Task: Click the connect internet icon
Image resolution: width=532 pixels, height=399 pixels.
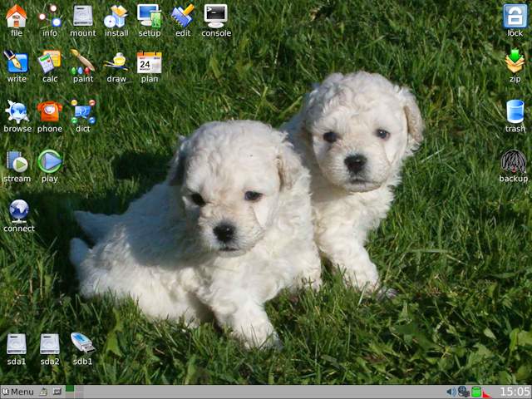Action: [x=18, y=212]
